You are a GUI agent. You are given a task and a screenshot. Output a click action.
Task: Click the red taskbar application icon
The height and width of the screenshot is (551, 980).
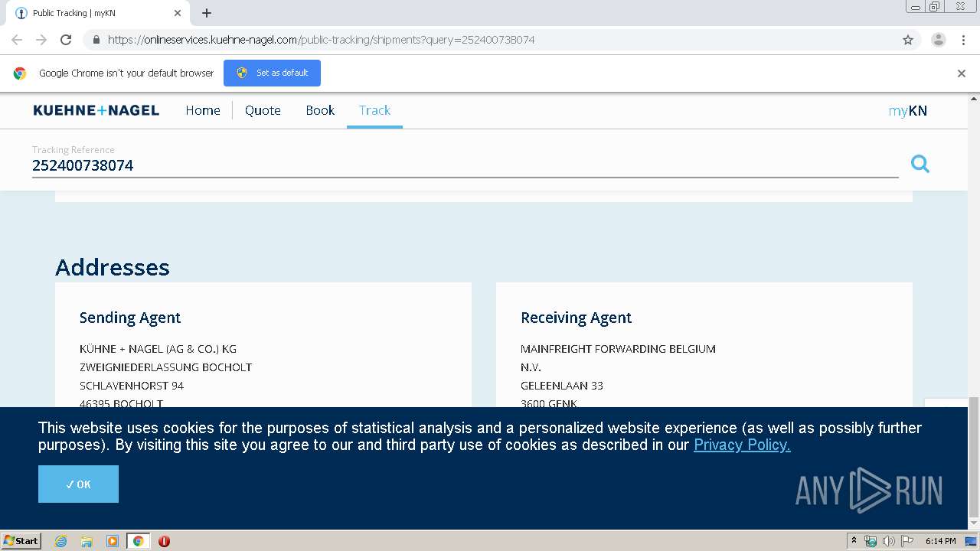[x=164, y=541]
